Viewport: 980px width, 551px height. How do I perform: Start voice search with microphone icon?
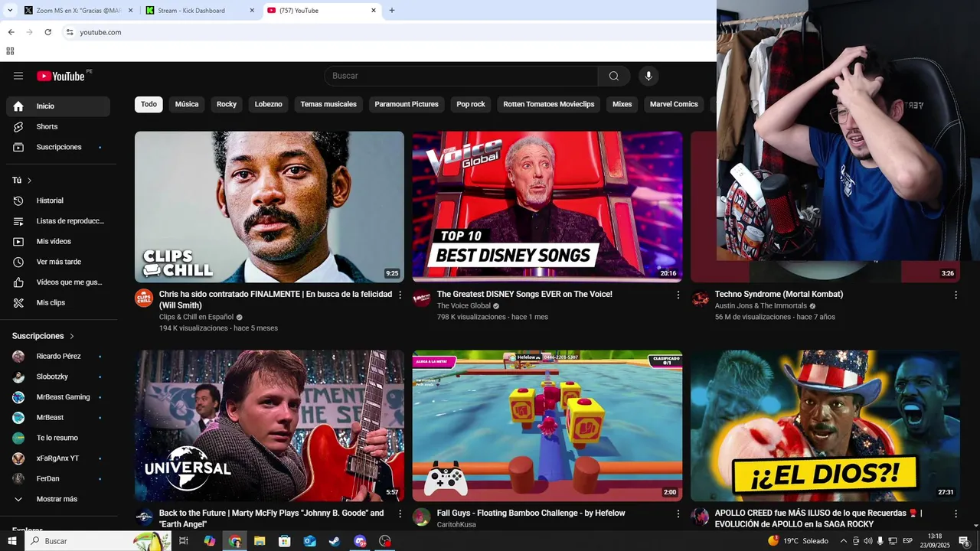(648, 76)
